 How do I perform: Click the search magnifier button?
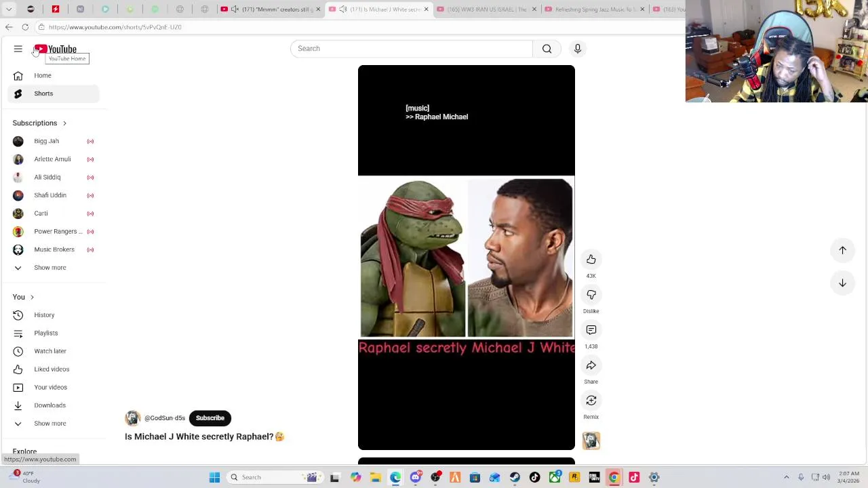pyautogui.click(x=547, y=49)
